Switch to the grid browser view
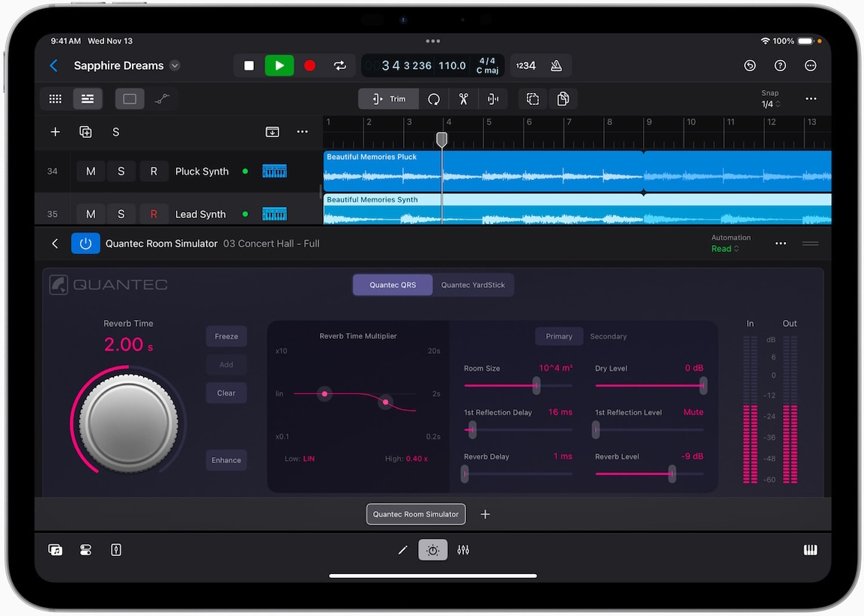This screenshot has height=616, width=864. 55,99
